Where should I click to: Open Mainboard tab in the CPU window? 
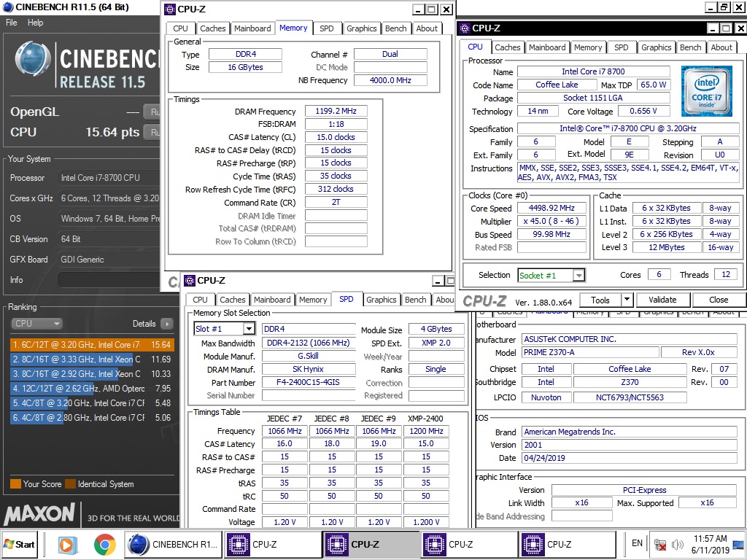547,47
